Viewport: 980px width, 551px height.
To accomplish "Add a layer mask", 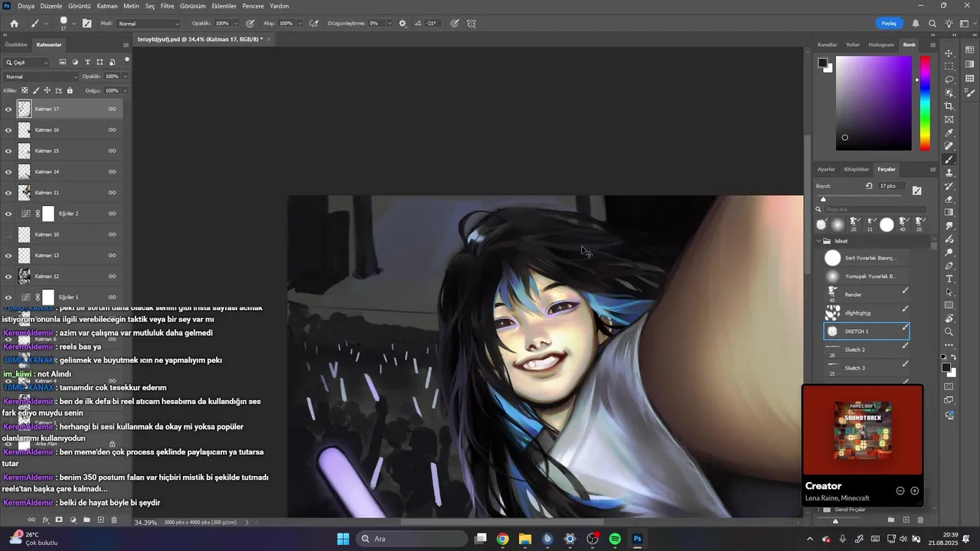I will (x=59, y=520).
